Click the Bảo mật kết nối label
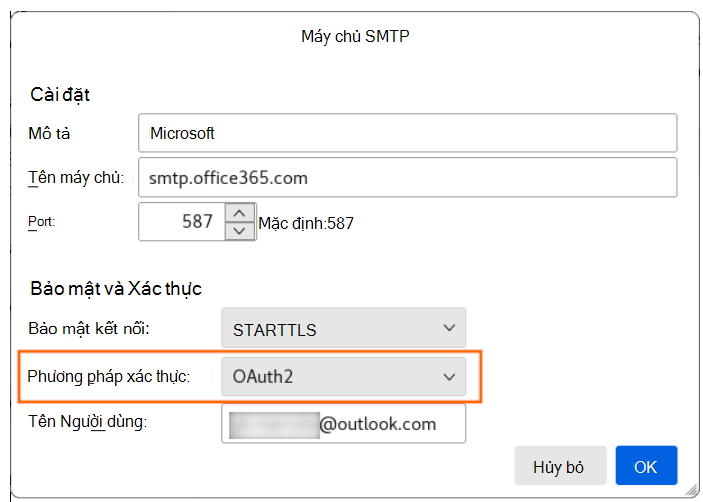The height and width of the screenshot is (502, 703). 88,329
